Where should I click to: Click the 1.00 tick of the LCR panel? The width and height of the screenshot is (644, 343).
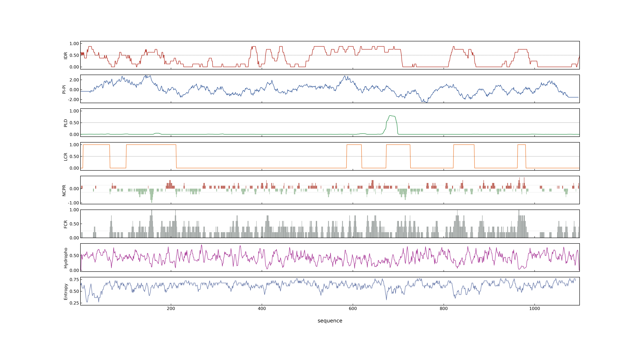[74, 145]
